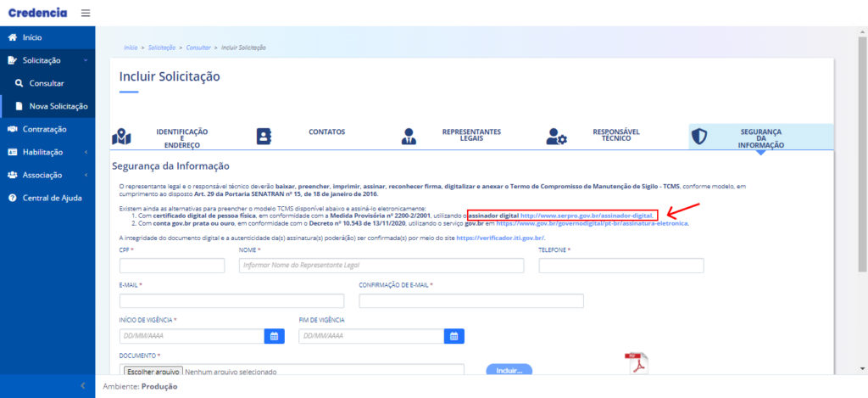Screen dimensions: 868x398
Task: Click the CPF input field
Action: coord(172,266)
